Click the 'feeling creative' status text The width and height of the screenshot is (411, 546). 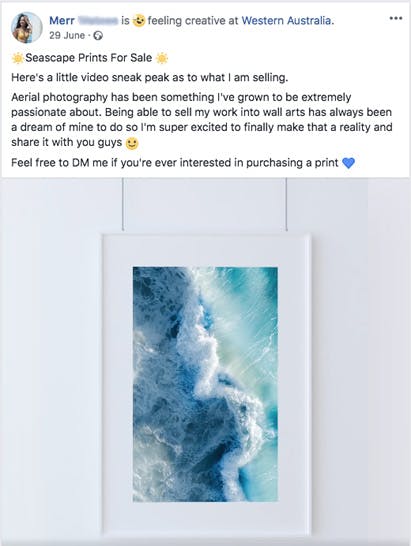coord(187,21)
